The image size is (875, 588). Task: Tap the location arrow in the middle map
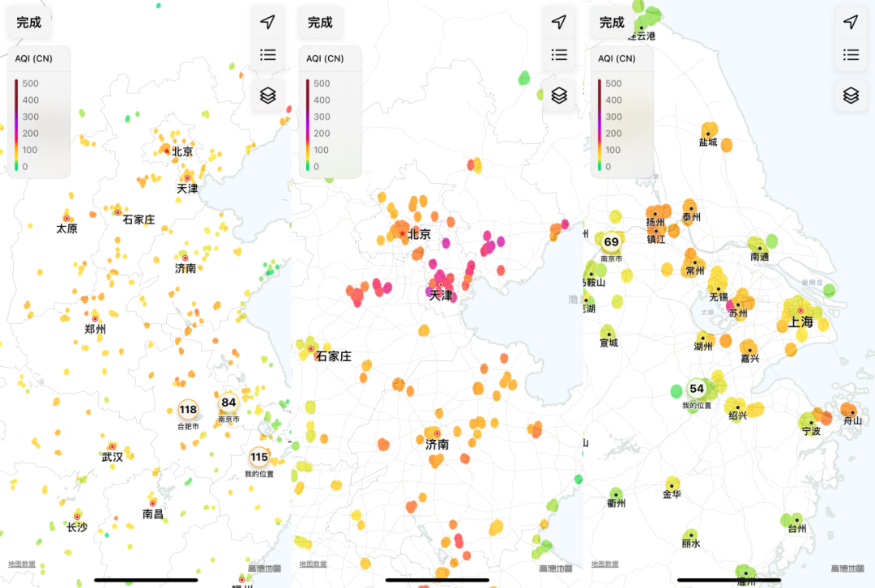click(558, 22)
